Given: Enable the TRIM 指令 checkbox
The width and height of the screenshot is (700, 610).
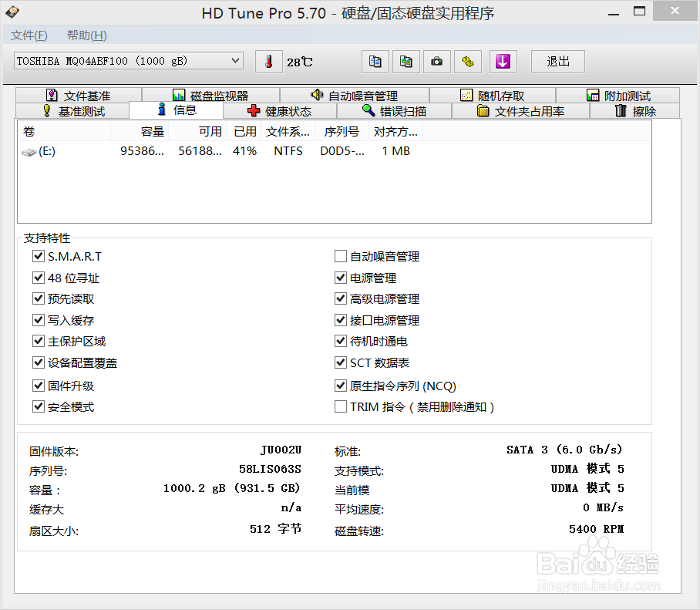Looking at the screenshot, I should click(x=341, y=406).
